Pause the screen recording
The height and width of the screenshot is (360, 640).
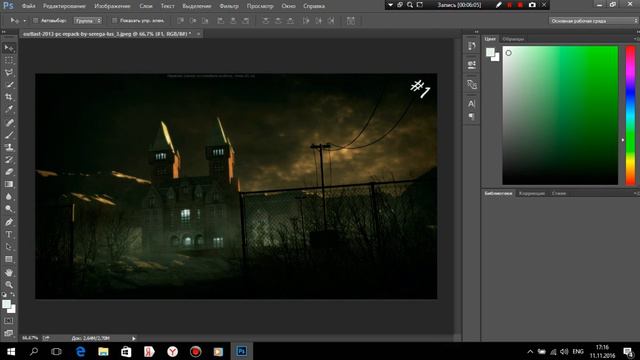[x=509, y=5]
